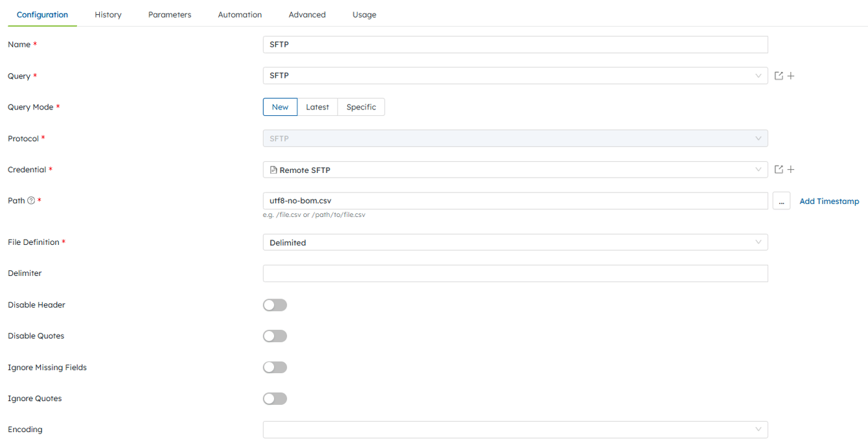Select the New query mode
Screen dimensions: 868x447
point(280,107)
